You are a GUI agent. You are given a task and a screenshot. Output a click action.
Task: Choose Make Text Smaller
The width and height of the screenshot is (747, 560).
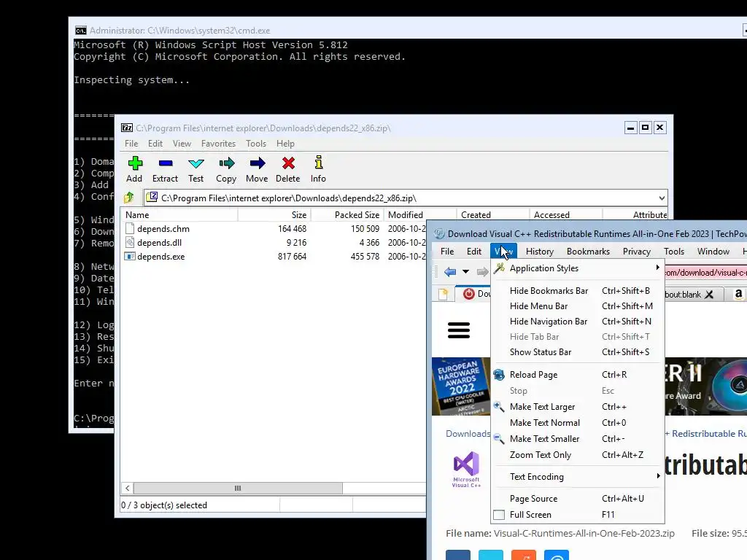click(x=578, y=438)
